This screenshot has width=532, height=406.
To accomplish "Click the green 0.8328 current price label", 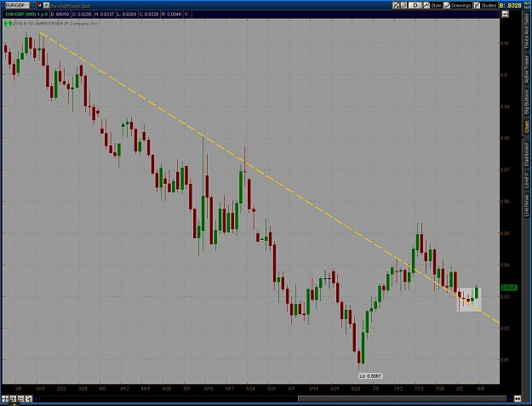I will click(508, 288).
